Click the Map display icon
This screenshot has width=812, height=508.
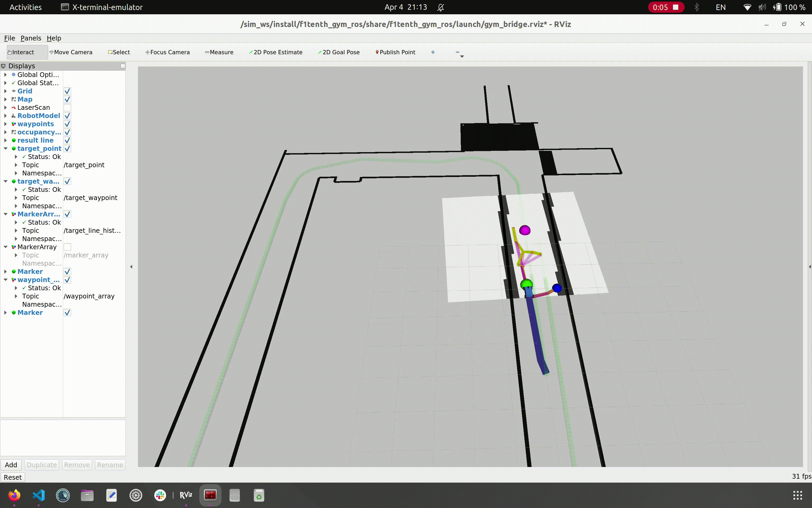(14, 99)
